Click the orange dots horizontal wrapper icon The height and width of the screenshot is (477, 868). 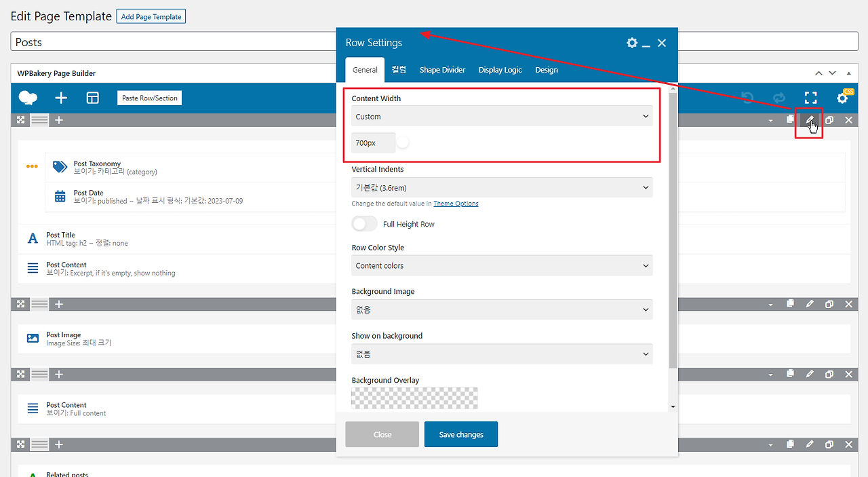(x=32, y=166)
